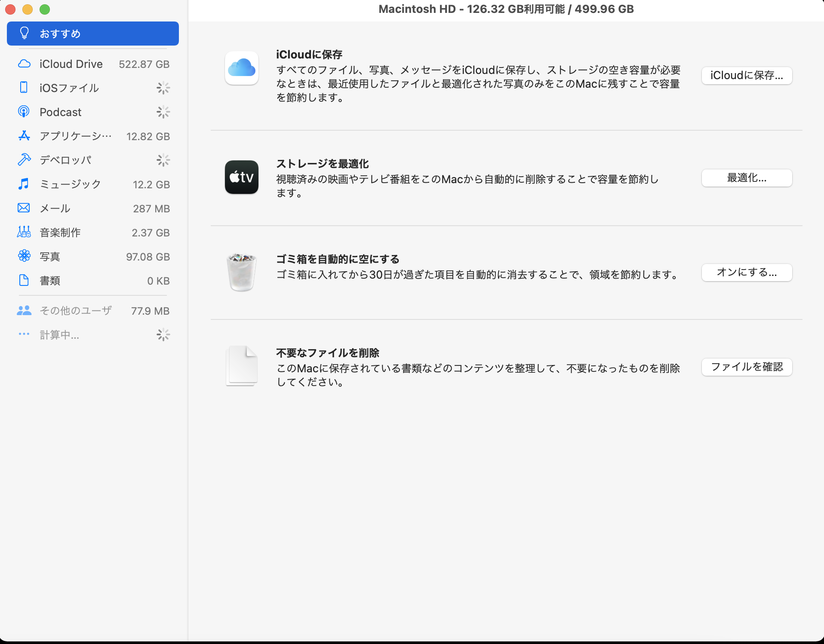Click the loading spinner in the デベロッパ row
Screen dimensions: 824x644
coord(163,160)
